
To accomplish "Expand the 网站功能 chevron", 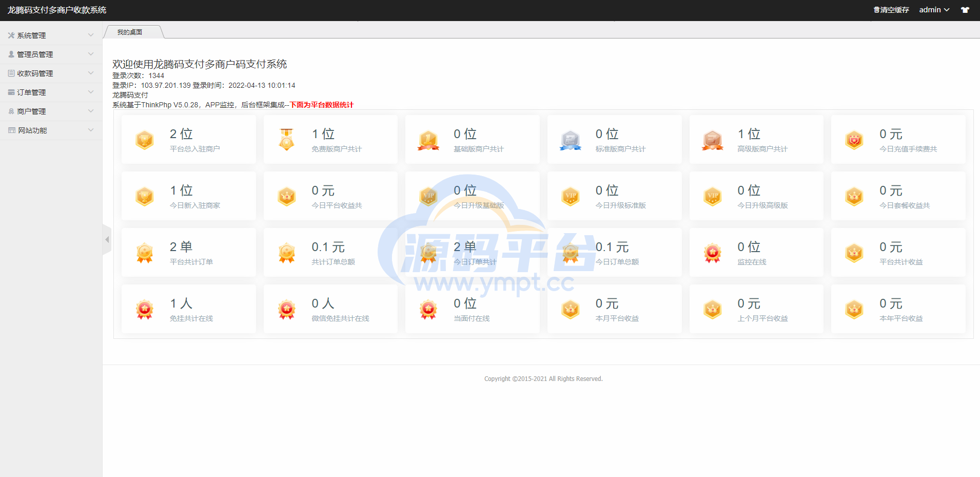I will [x=91, y=130].
